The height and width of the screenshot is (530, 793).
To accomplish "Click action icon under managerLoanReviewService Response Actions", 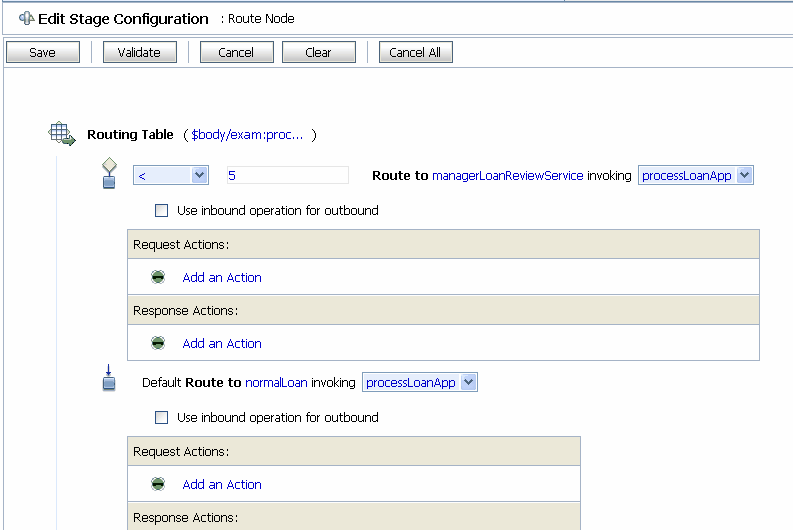I will 158,343.
